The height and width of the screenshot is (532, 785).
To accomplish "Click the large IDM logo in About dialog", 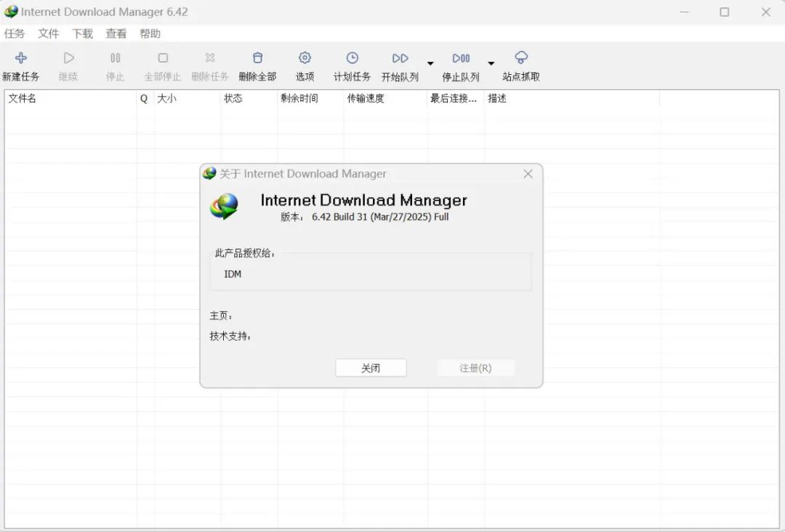I will pos(224,206).
